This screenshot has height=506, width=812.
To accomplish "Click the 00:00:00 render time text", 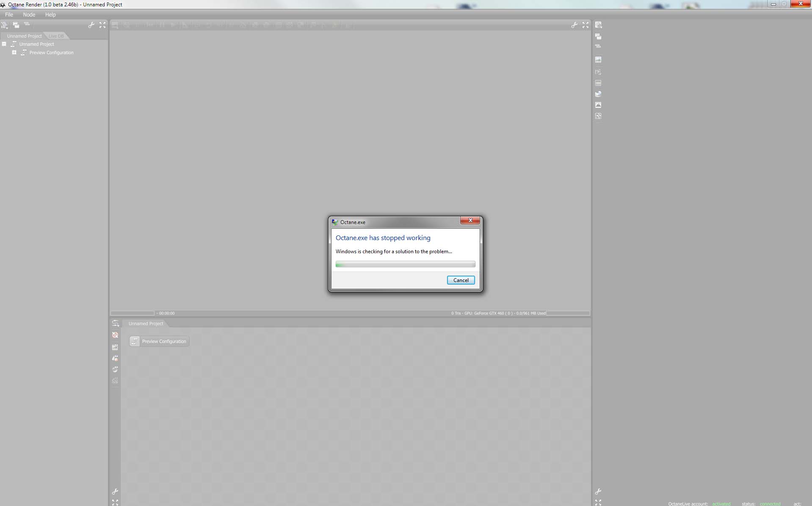I will coord(167,313).
